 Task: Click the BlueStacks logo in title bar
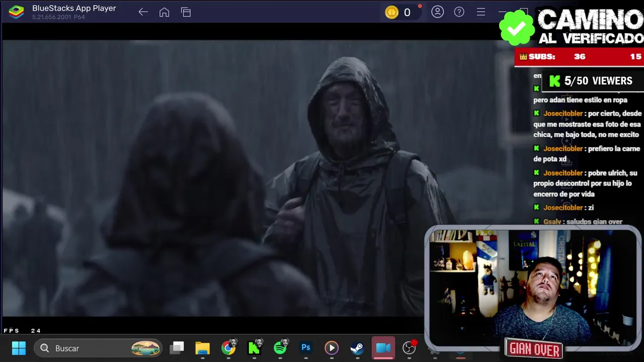coord(16,12)
